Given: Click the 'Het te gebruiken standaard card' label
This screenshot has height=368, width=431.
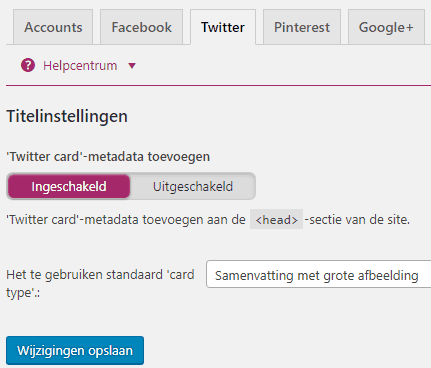Looking at the screenshot, I should (x=100, y=275).
